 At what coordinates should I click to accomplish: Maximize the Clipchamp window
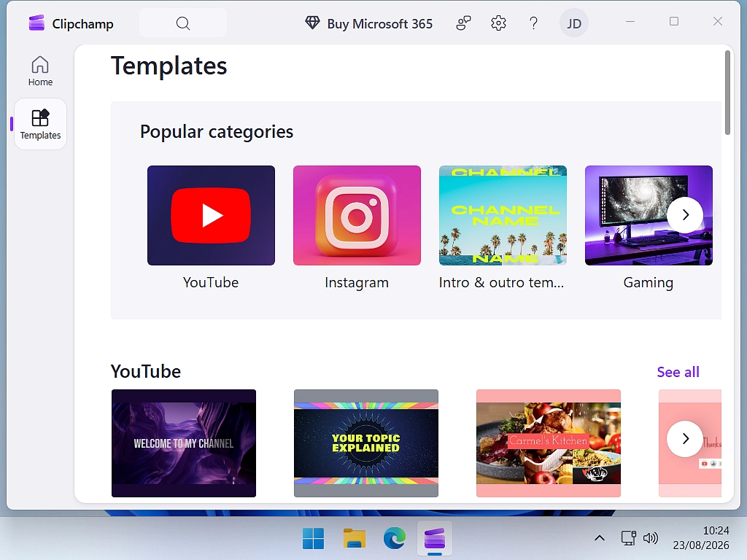673,21
